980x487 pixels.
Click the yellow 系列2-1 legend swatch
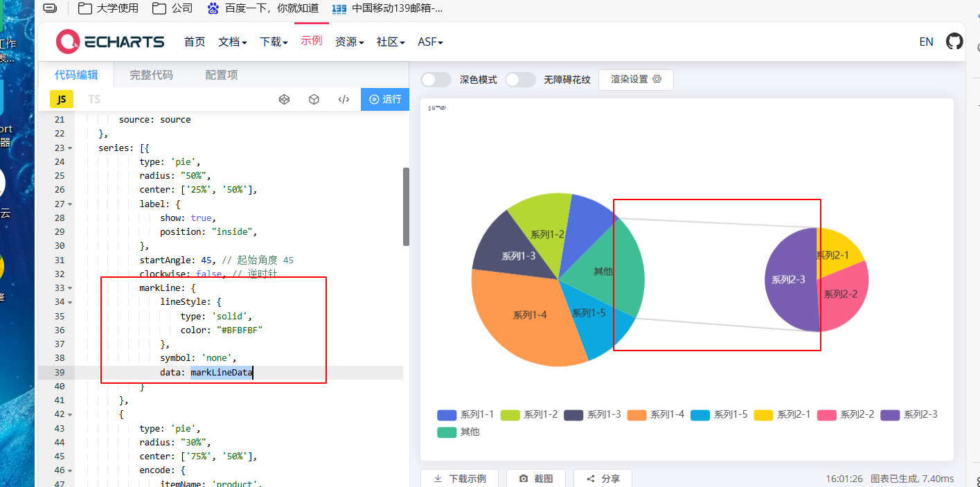pos(763,414)
